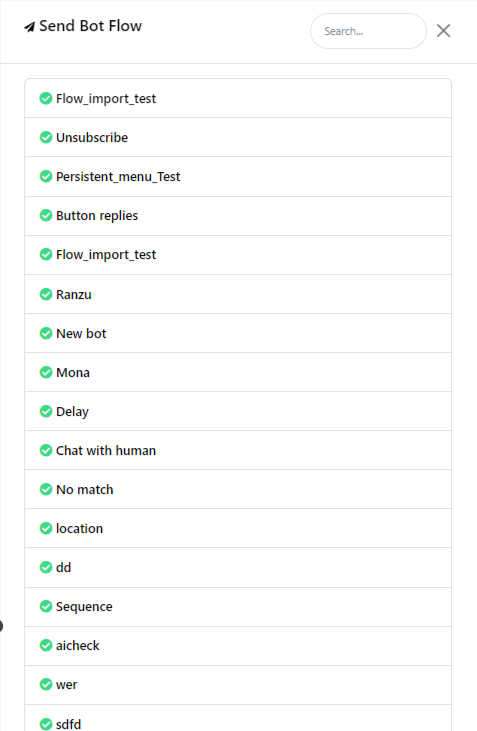Pick the sdfd flow item
Image resolution: width=477 pixels, height=731 pixels.
pyautogui.click(x=238, y=718)
